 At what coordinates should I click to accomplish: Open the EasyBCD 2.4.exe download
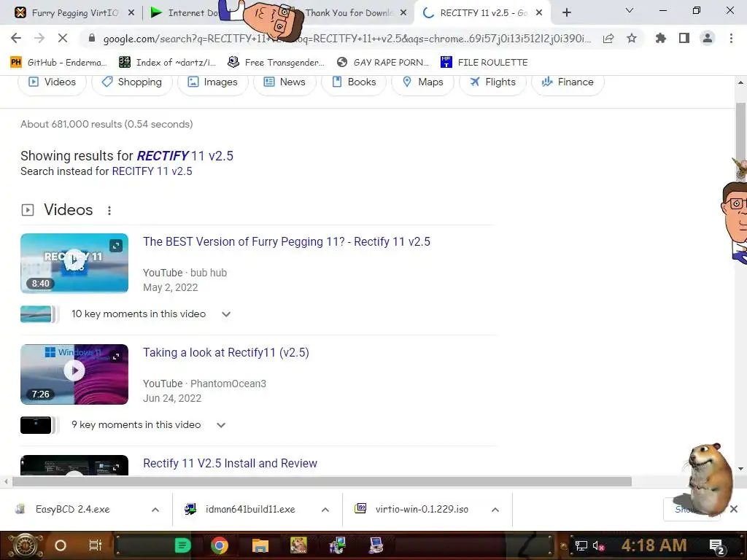coord(72,510)
